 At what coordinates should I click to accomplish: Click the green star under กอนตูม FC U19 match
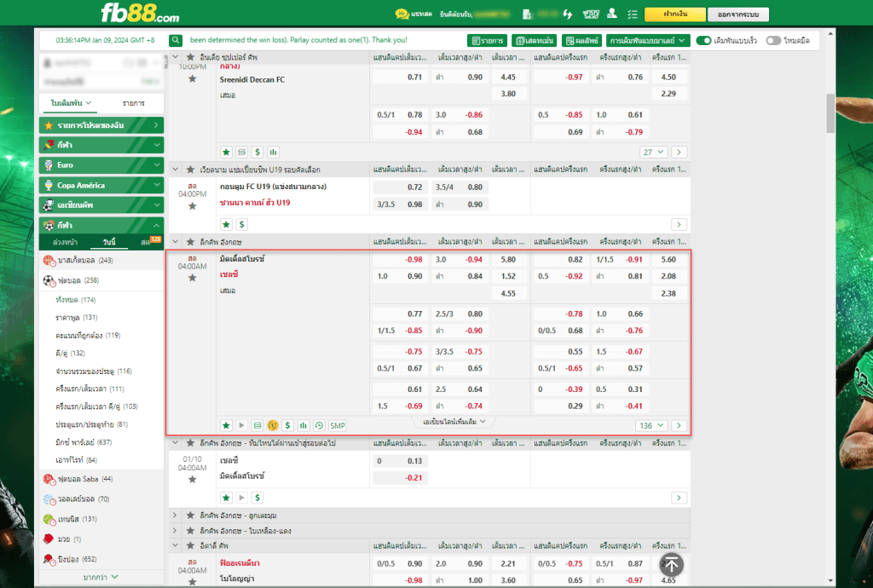226,224
